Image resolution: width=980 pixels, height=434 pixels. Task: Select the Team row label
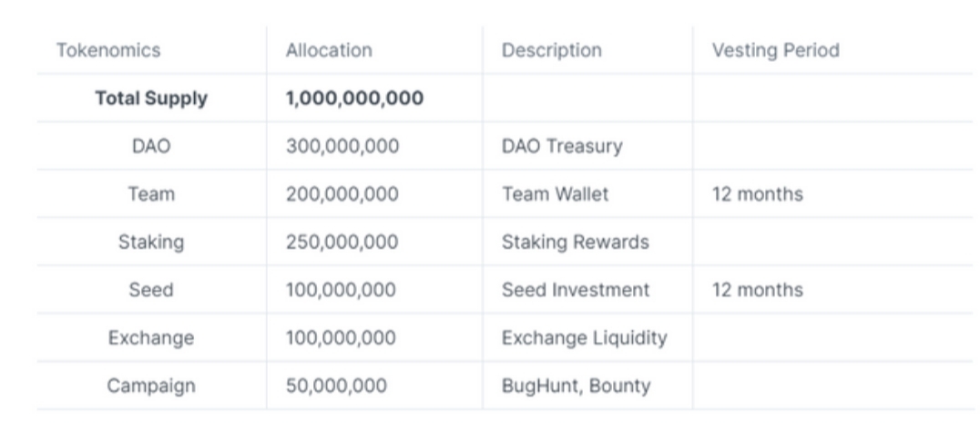[151, 194]
